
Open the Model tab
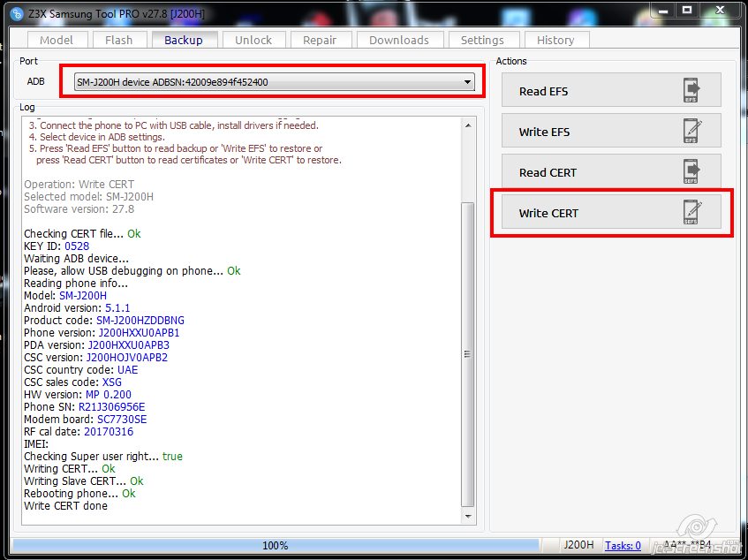[57, 40]
